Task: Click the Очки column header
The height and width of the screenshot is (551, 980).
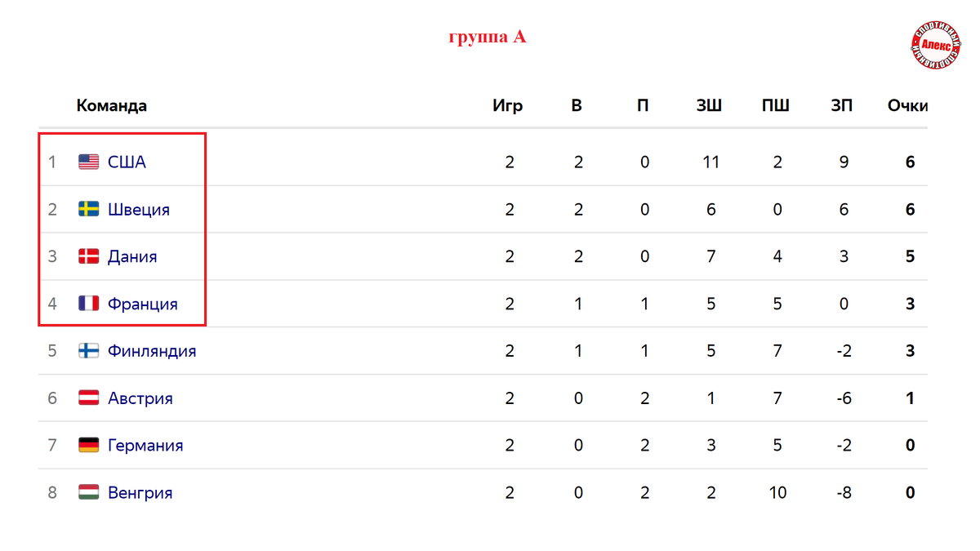Action: [907, 106]
